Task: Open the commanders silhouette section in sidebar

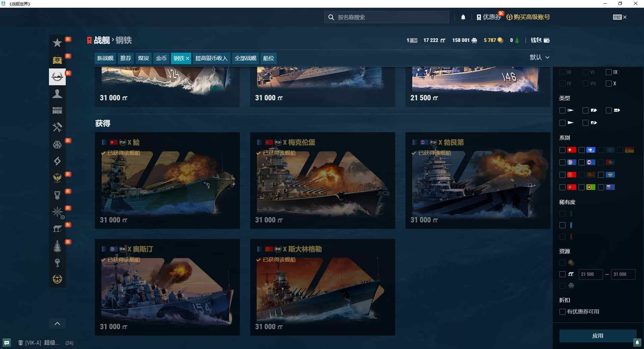Action: click(x=57, y=94)
